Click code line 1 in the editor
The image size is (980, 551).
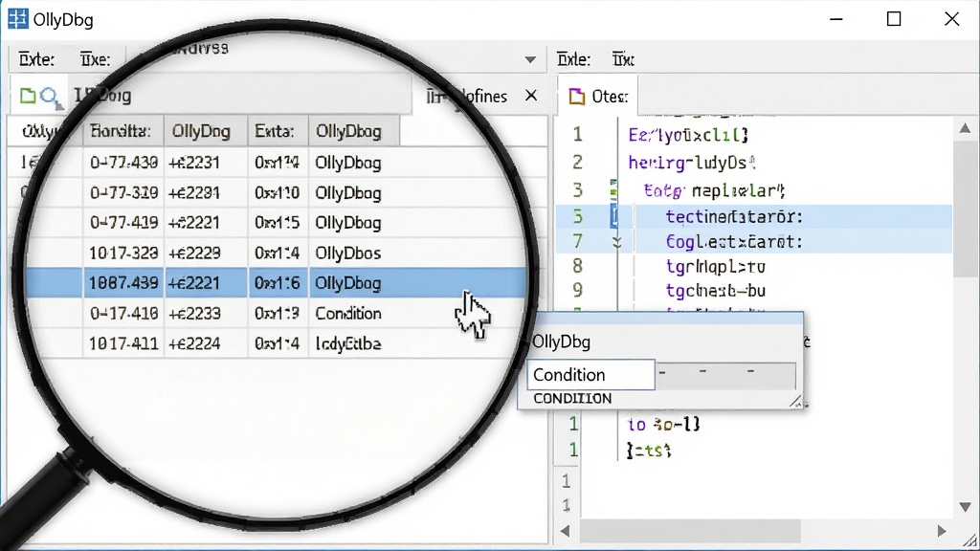tap(688, 134)
